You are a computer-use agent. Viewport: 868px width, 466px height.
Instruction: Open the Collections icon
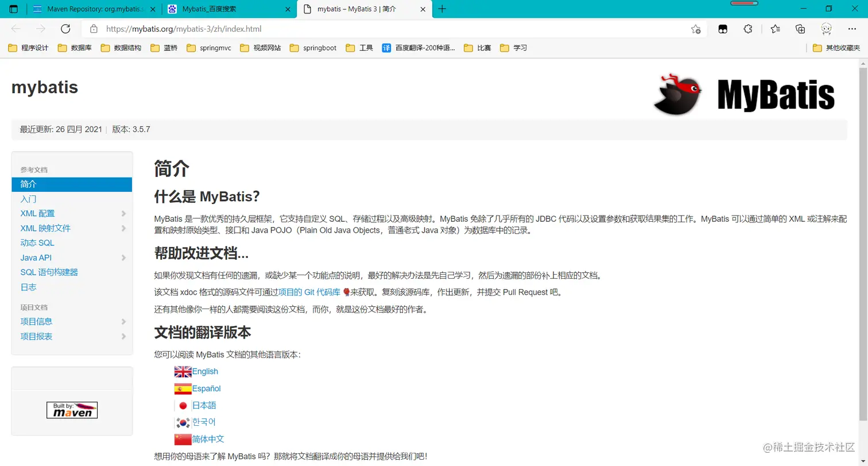(800, 29)
